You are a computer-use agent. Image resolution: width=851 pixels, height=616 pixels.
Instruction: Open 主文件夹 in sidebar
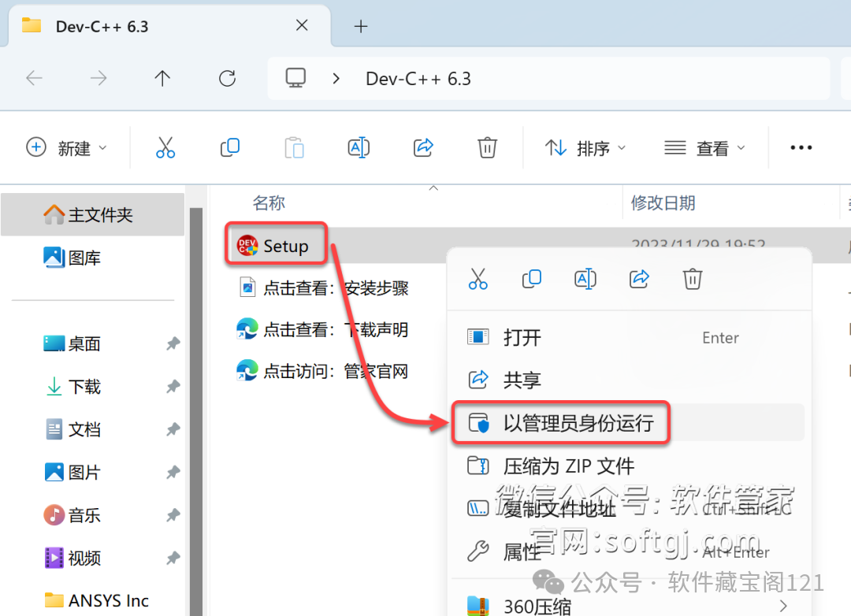coord(93,215)
